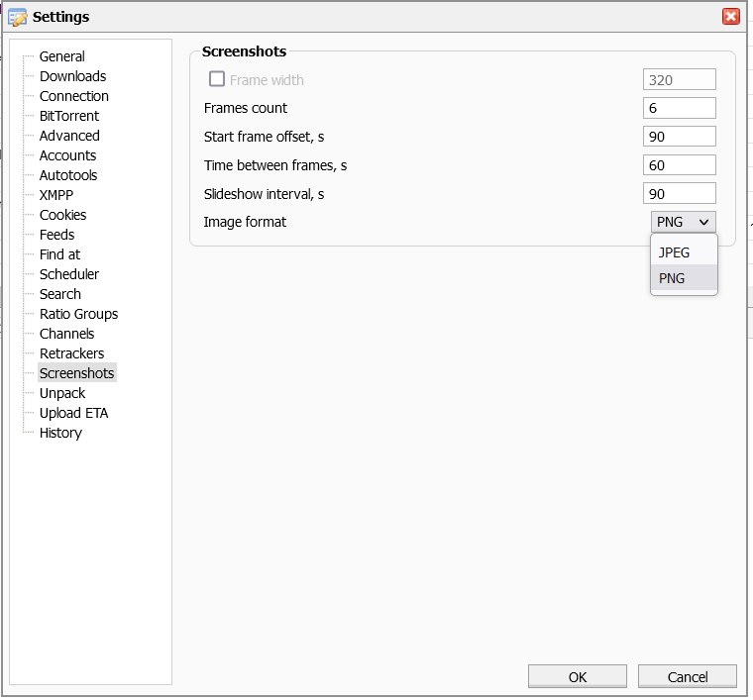
Task: Close the Settings dialog window
Action: click(731, 16)
